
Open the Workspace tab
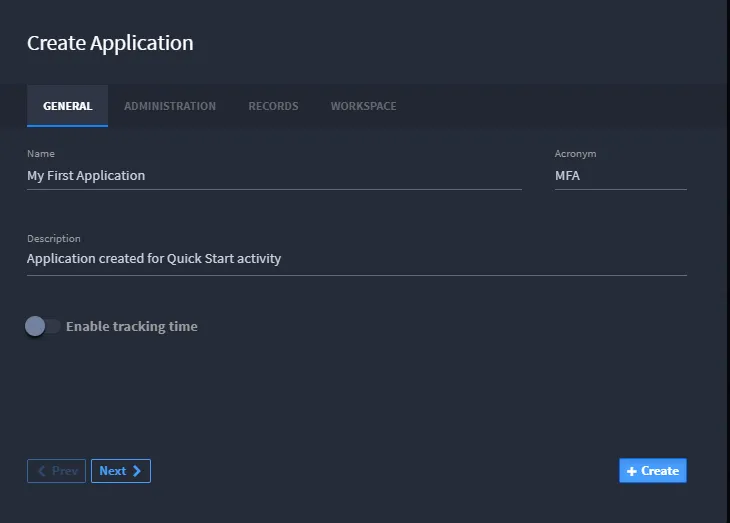364,106
